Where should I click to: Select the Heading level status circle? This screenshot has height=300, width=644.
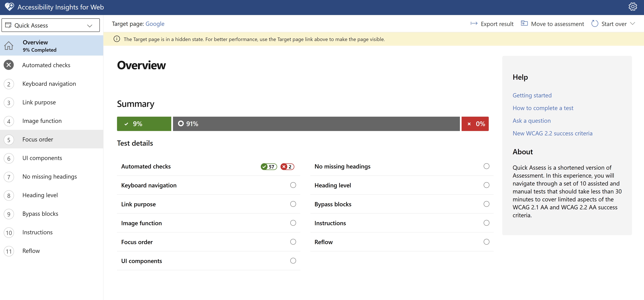pyautogui.click(x=486, y=185)
